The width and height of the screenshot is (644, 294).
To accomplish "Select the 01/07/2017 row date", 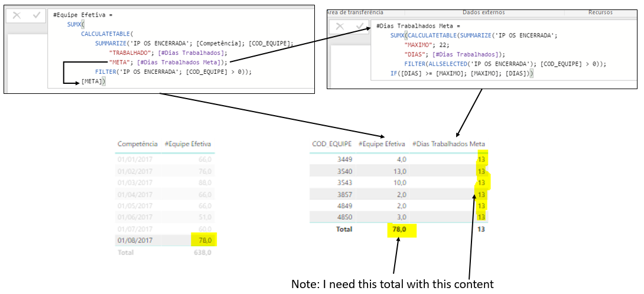I will 135,228.
